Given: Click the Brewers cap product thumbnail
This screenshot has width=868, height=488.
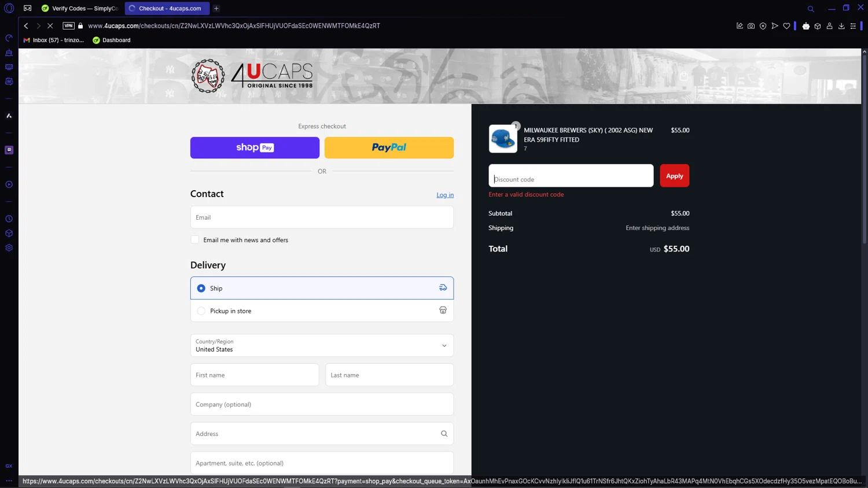Looking at the screenshot, I should (x=503, y=139).
